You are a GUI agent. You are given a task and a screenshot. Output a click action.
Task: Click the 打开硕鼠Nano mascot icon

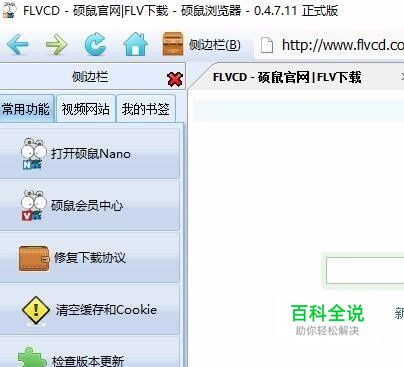pyautogui.click(x=34, y=154)
